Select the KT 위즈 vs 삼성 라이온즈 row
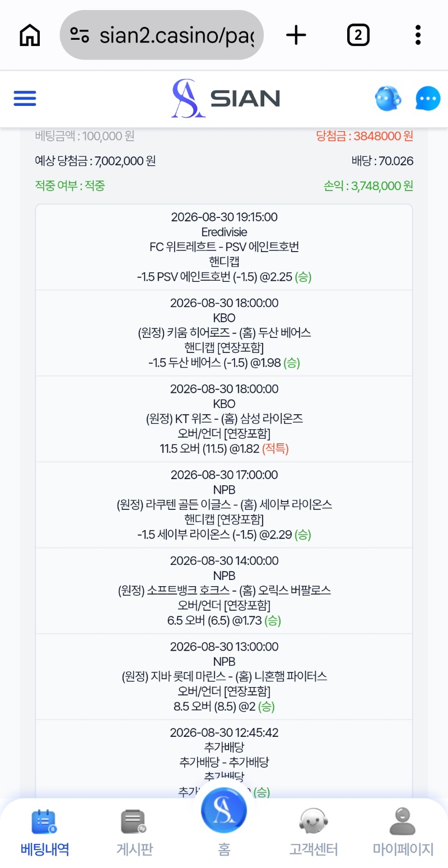448x868 pixels. 224,419
